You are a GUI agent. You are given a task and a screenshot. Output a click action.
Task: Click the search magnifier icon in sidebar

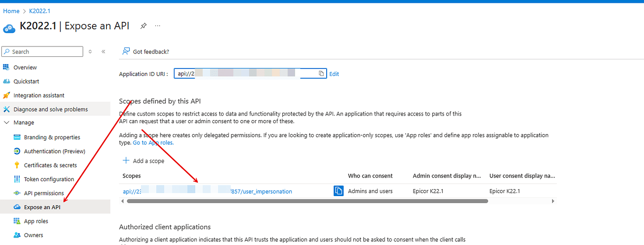7,52
